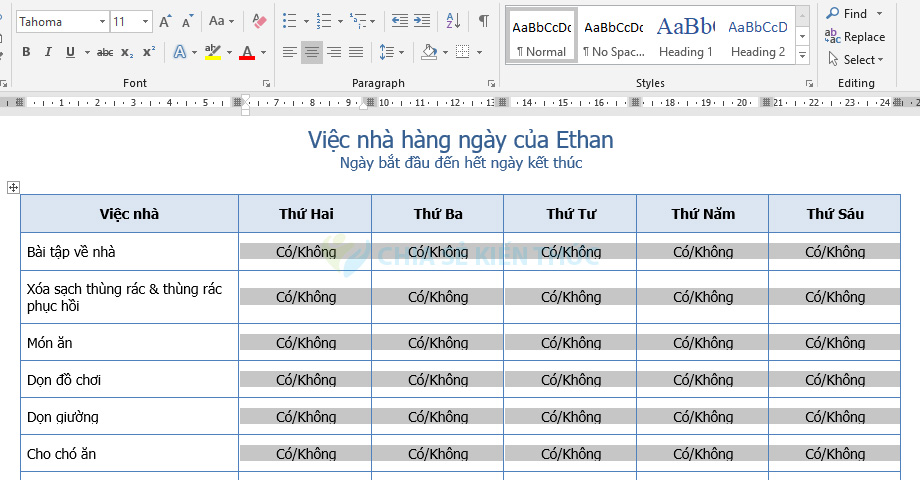Click the Numbering list icon
Screen dimensions: 920x480
click(324, 22)
